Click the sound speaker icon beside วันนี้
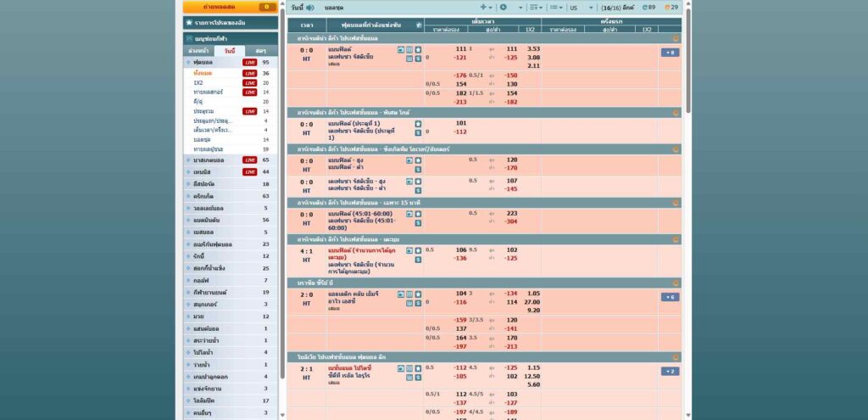Image resolution: width=868 pixels, height=420 pixels. pyautogui.click(x=309, y=7)
